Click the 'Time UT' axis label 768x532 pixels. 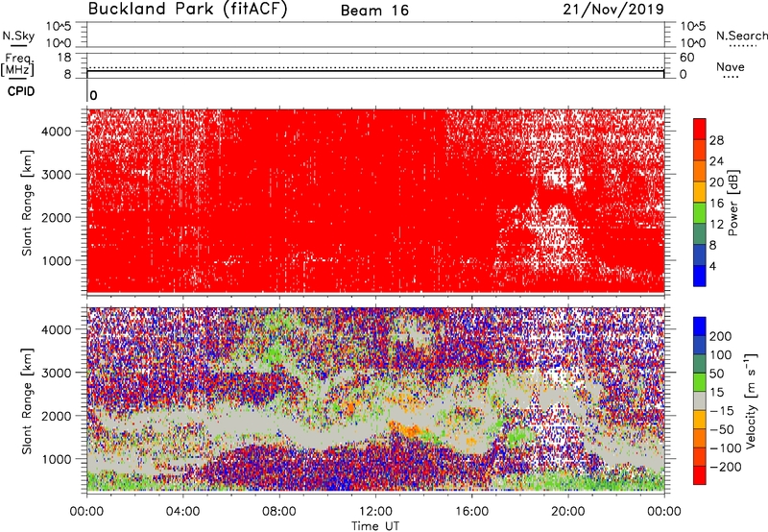pyautogui.click(x=375, y=526)
